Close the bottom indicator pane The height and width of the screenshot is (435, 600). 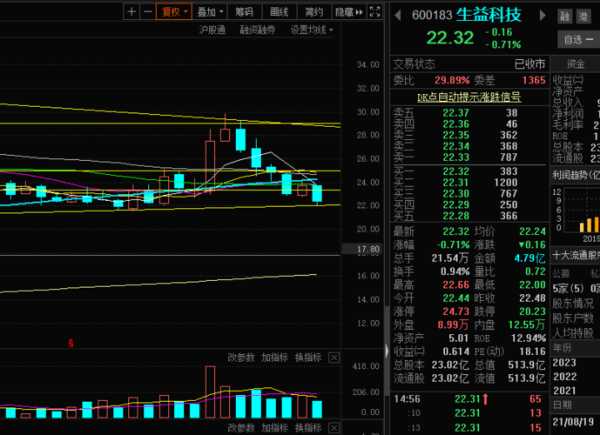(x=334, y=428)
